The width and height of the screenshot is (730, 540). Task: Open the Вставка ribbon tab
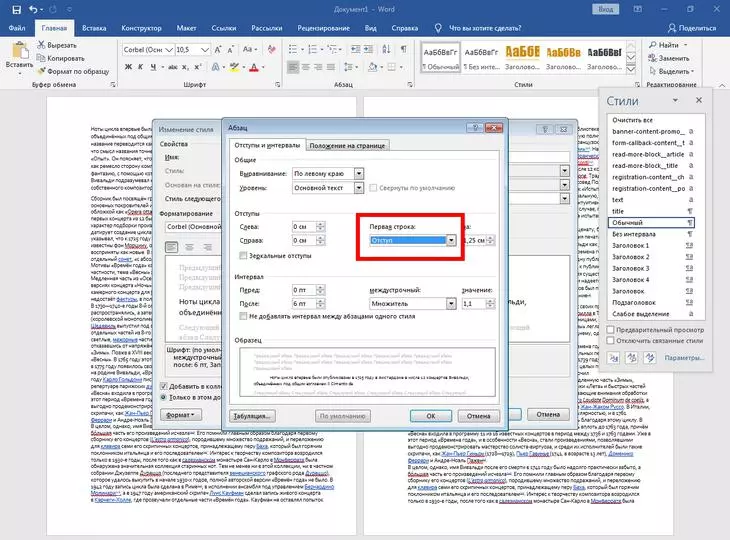[x=94, y=29]
